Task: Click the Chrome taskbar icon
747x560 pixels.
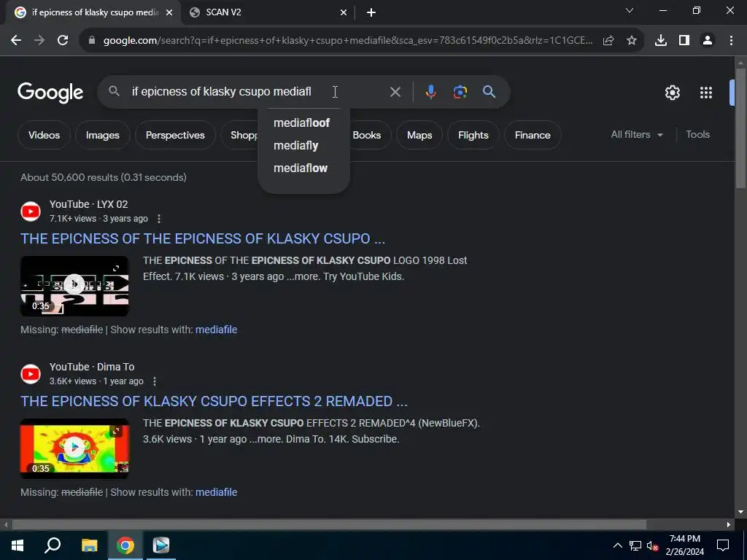Action: (x=125, y=545)
